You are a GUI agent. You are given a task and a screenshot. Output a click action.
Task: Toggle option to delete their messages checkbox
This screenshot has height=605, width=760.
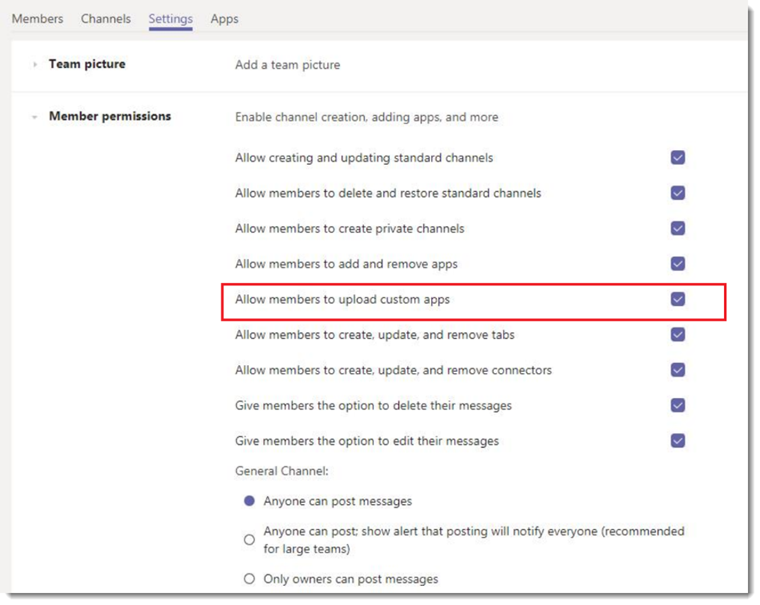(678, 405)
